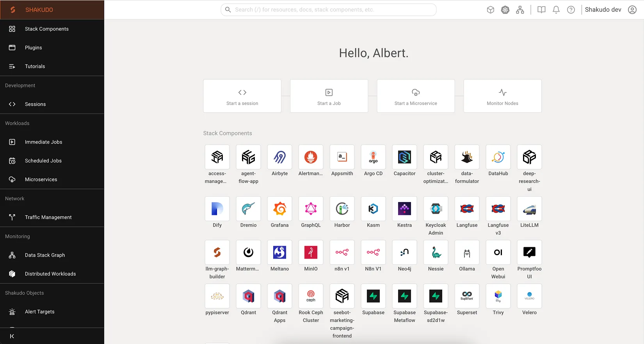Collapse the sidebar with the arrow button
The height and width of the screenshot is (344, 644).
pyautogui.click(x=12, y=336)
